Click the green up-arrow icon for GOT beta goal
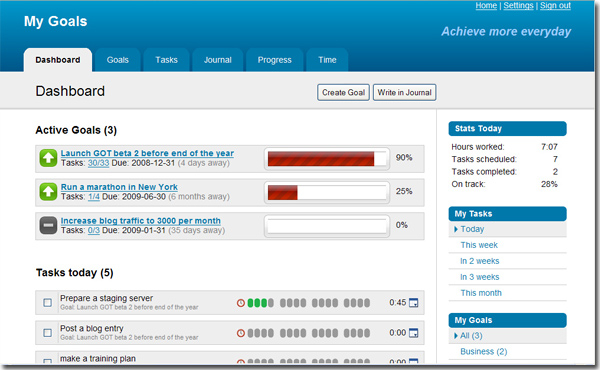 (48, 158)
